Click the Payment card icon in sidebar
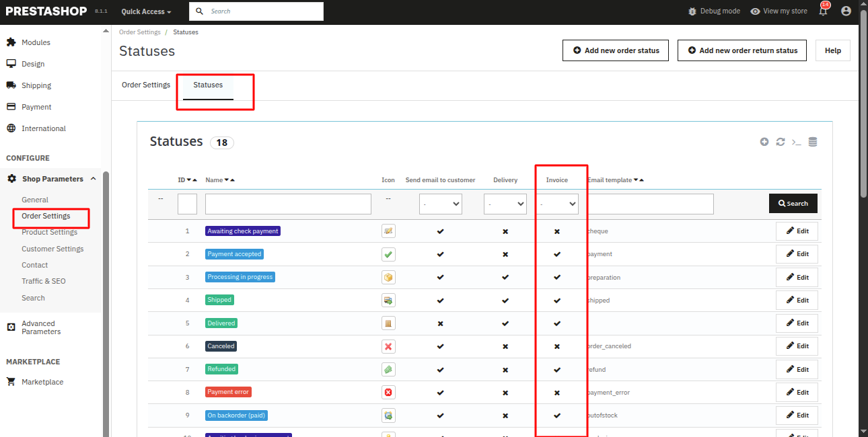Screen dimensions: 868x437 coord(11,107)
